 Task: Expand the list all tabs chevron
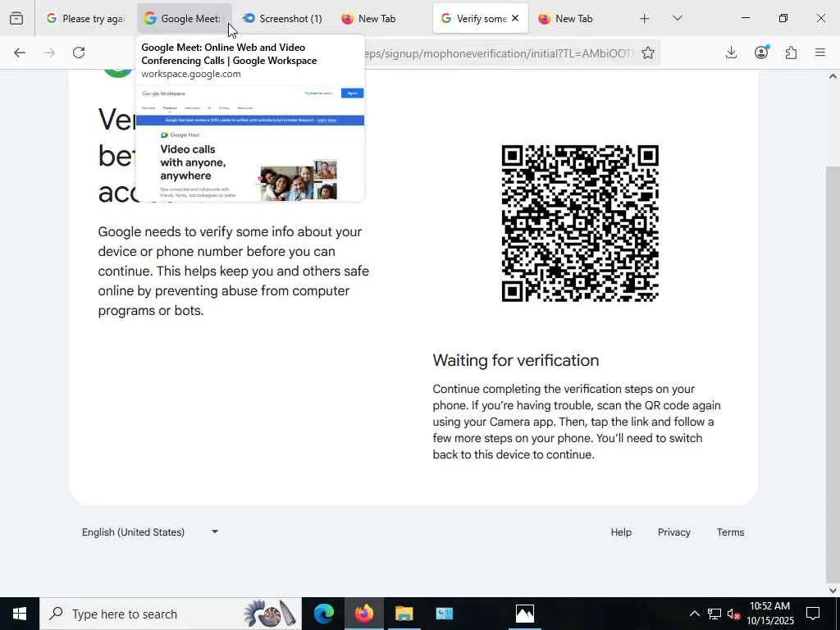[x=678, y=18]
